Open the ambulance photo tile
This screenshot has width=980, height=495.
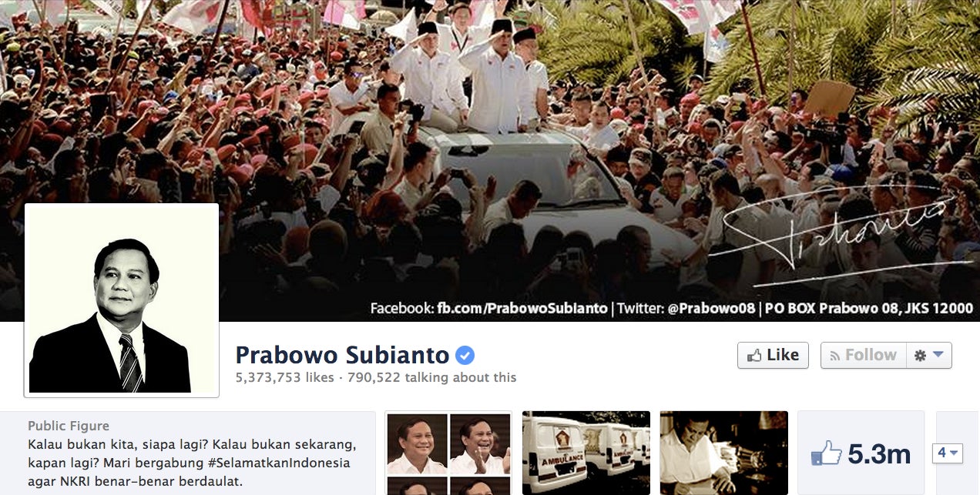click(x=586, y=453)
